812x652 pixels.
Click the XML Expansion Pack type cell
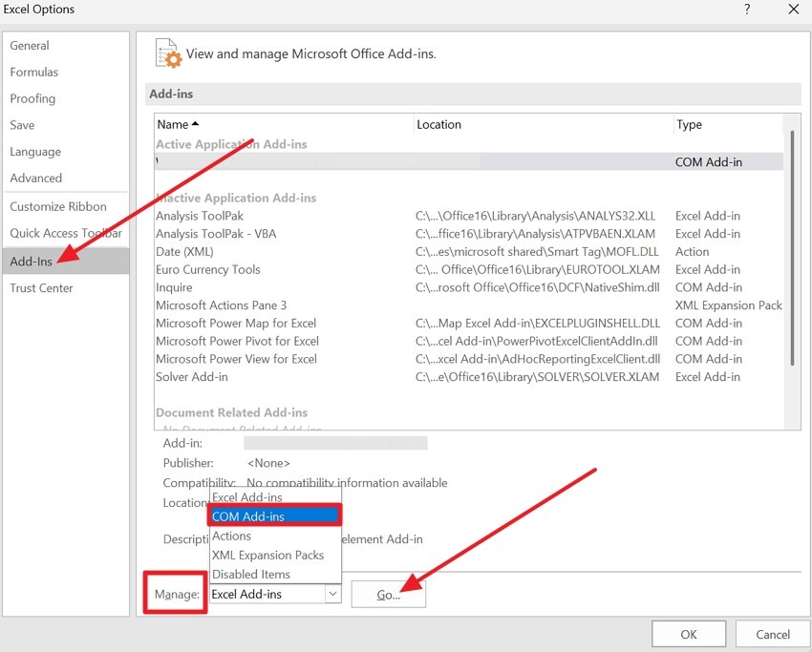tap(729, 305)
